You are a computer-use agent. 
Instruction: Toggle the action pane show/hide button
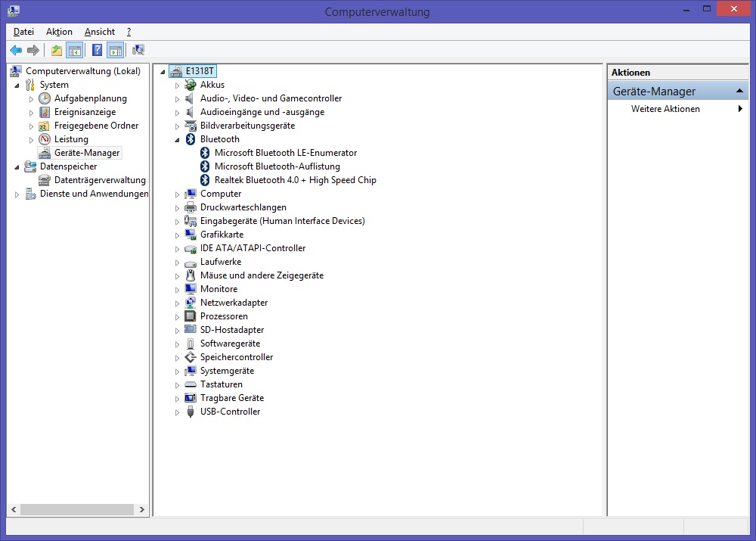point(115,50)
